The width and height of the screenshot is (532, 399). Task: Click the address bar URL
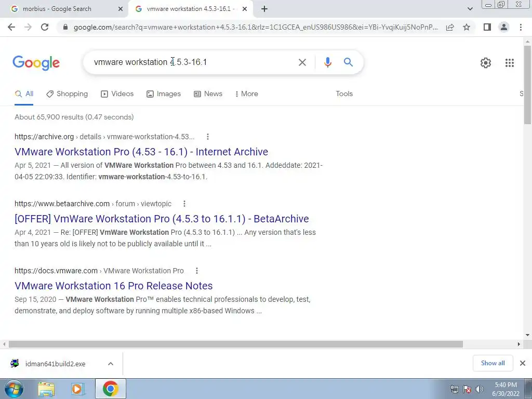click(256, 27)
